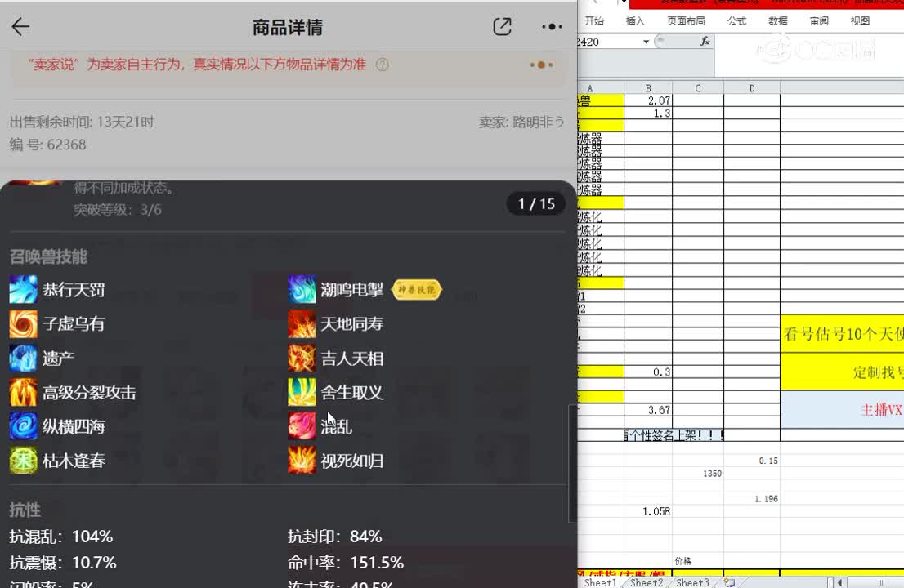
Task: Click the Insert Function fx icon in Excel
Action: tap(706, 41)
